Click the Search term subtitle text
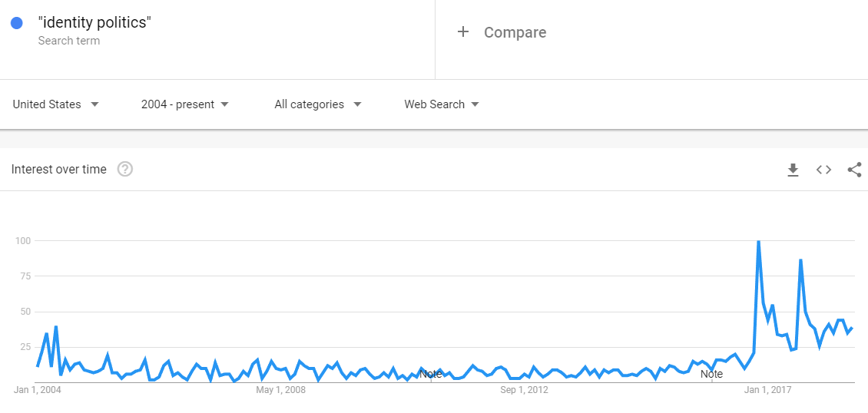Image resolution: width=868 pixels, height=413 pixels. point(69,41)
